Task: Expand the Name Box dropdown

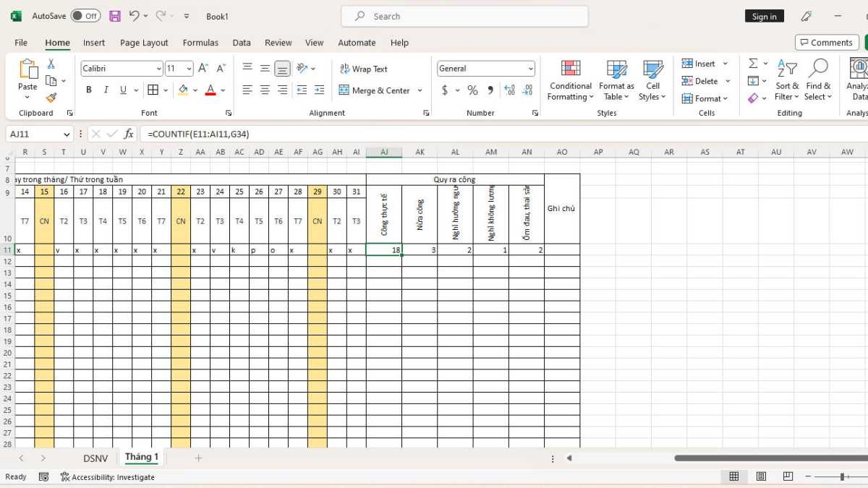Action: (67, 134)
